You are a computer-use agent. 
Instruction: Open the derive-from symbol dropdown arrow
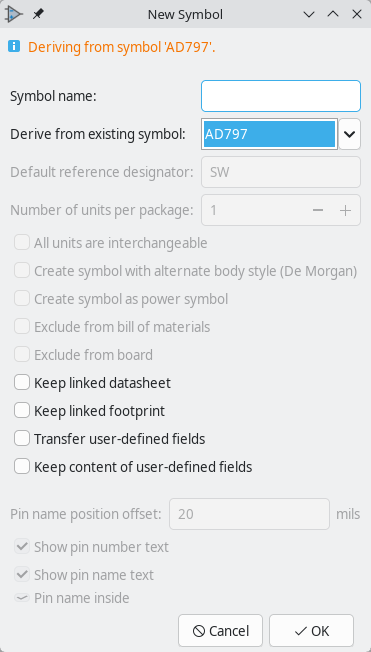[x=349, y=134]
